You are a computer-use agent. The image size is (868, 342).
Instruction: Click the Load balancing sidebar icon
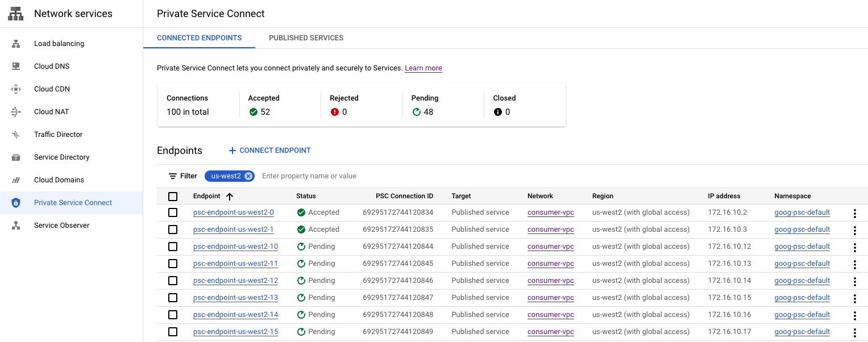point(16,44)
